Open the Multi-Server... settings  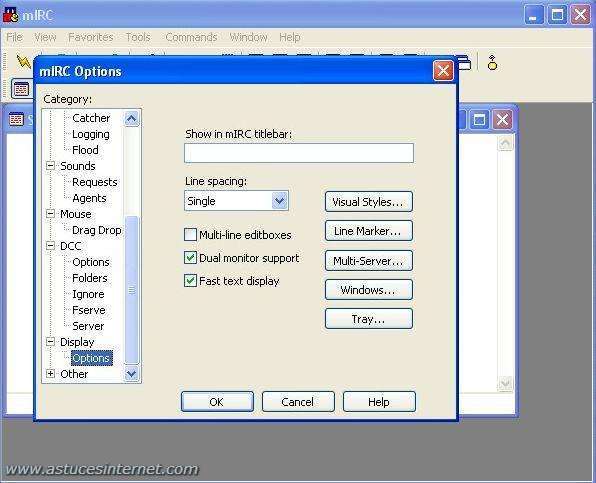click(x=368, y=261)
